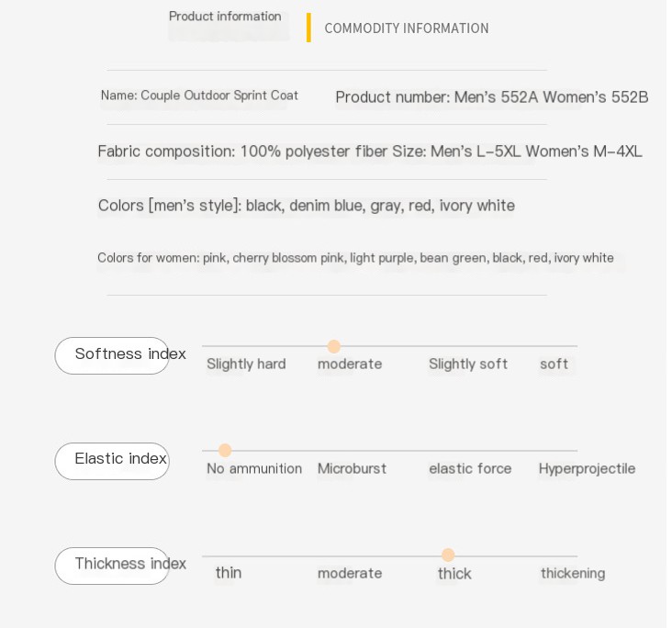The image size is (672, 628).
Task: Click the Product number text line
Action: point(491,97)
